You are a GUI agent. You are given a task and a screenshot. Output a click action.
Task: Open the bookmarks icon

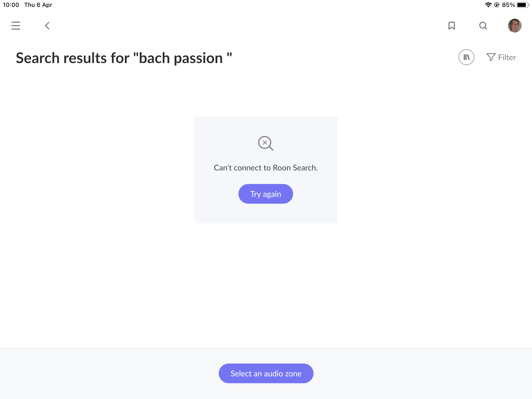tap(451, 26)
